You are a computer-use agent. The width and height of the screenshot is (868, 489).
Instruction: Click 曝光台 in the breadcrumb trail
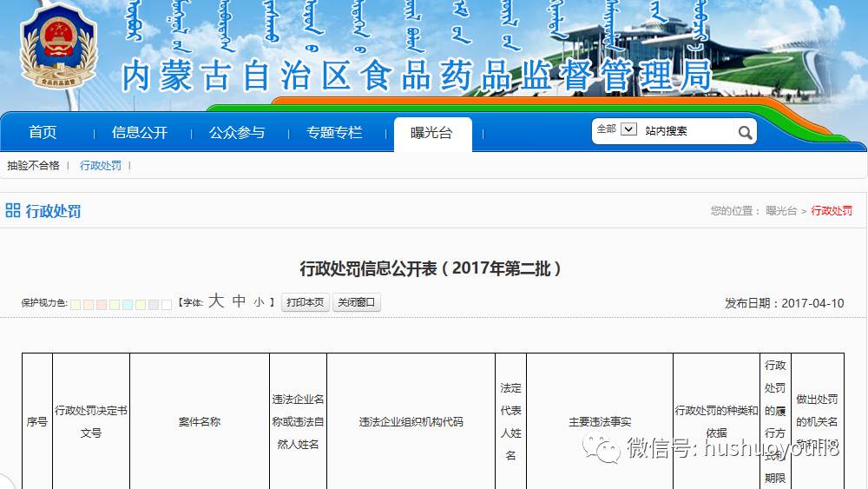[x=780, y=211]
